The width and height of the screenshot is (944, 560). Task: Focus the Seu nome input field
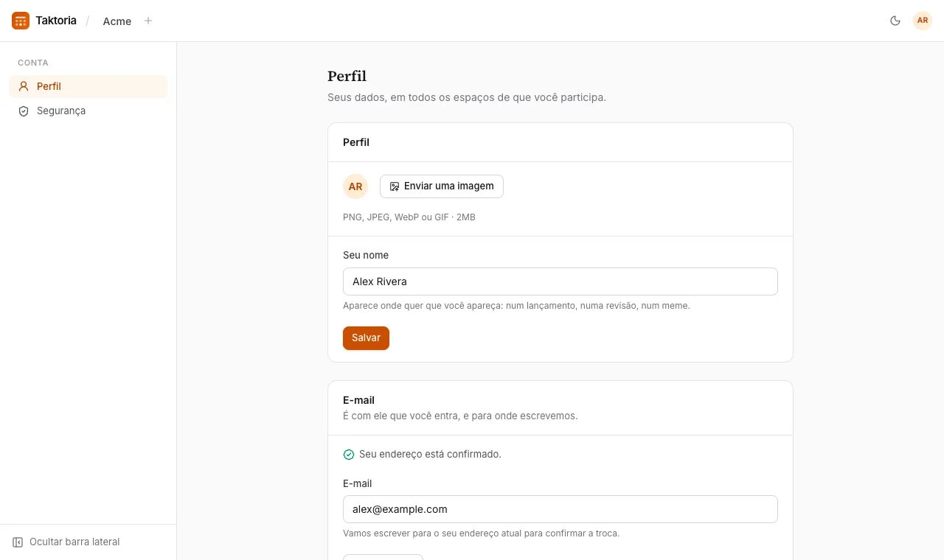coord(560,281)
